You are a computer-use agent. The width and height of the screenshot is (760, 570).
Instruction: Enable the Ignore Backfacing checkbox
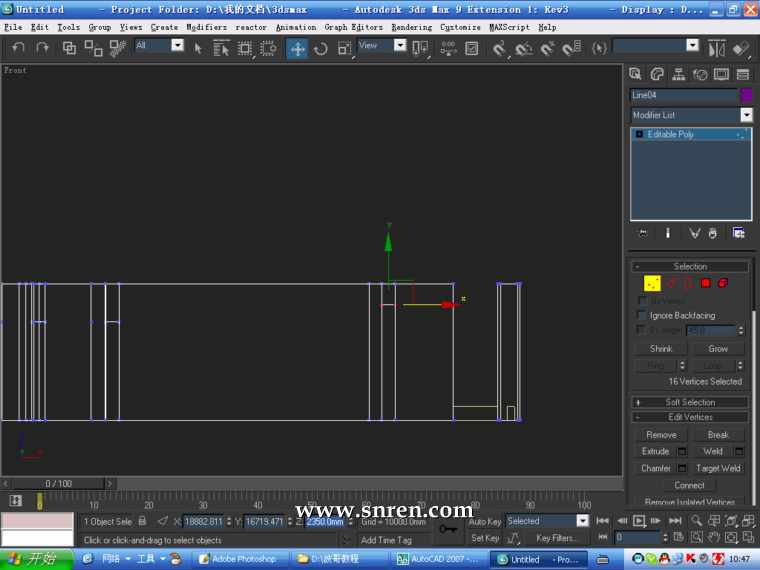pos(642,315)
